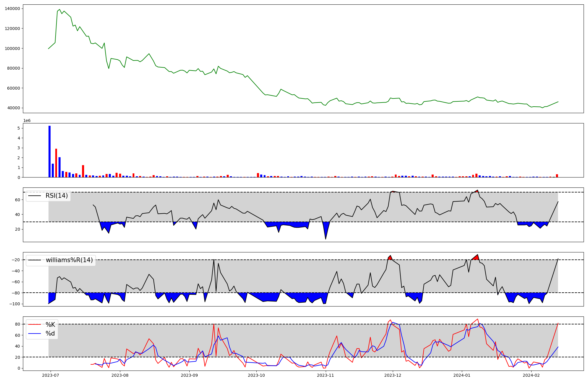
Task: Select the 2023-08 date tick label
Action: (120, 375)
